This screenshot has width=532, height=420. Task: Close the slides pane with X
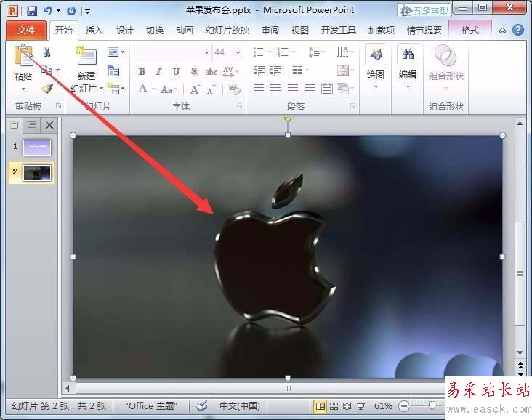[x=49, y=125]
